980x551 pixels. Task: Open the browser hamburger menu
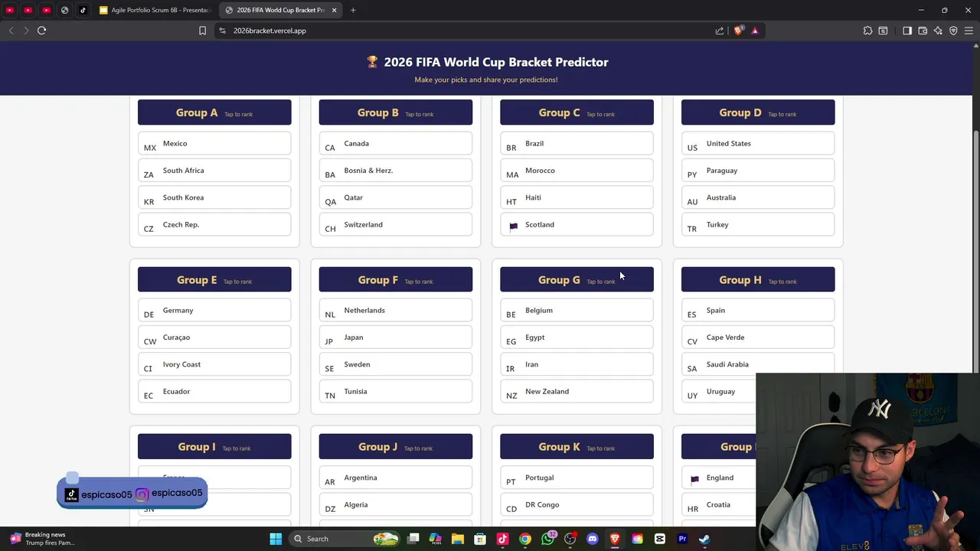click(969, 31)
